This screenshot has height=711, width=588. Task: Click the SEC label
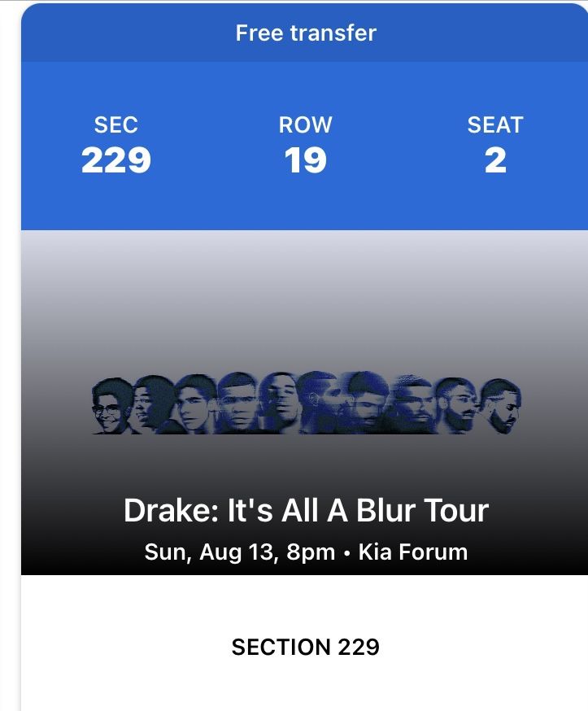[x=116, y=125]
